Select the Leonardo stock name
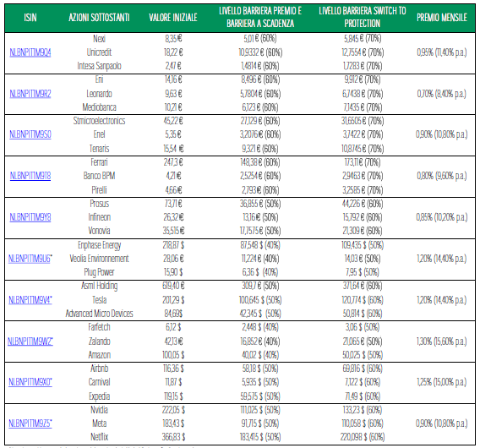Viewport: 480px width, 448px height. pyautogui.click(x=99, y=94)
